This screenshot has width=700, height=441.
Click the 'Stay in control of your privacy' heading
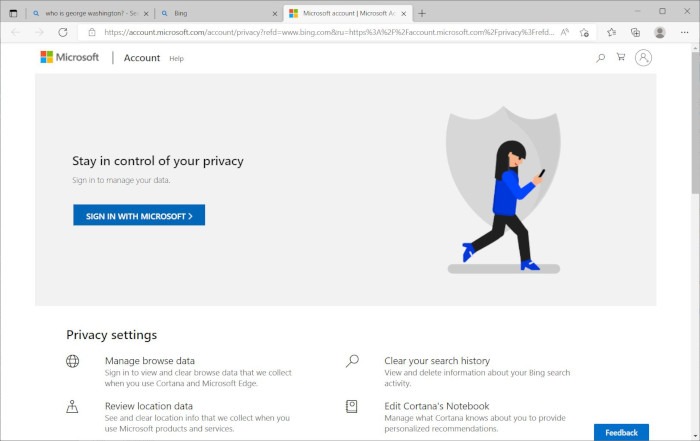(158, 161)
